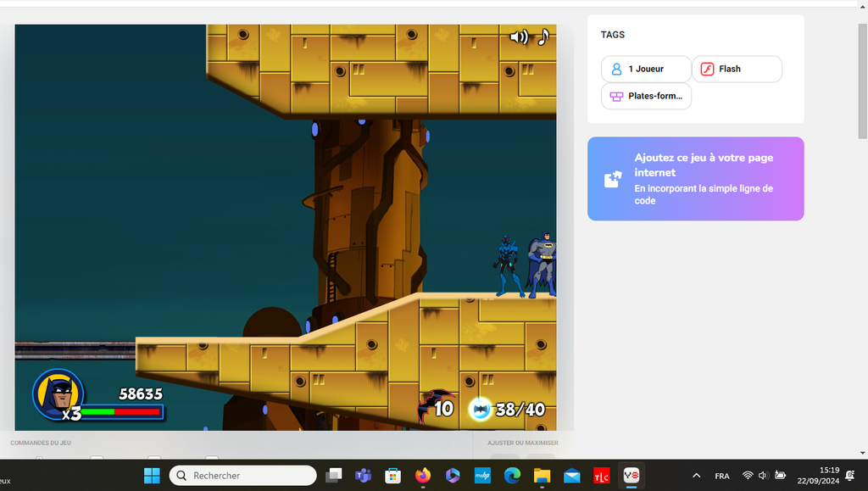
Task: Open the '1 Joueur' tag
Action: tap(646, 69)
